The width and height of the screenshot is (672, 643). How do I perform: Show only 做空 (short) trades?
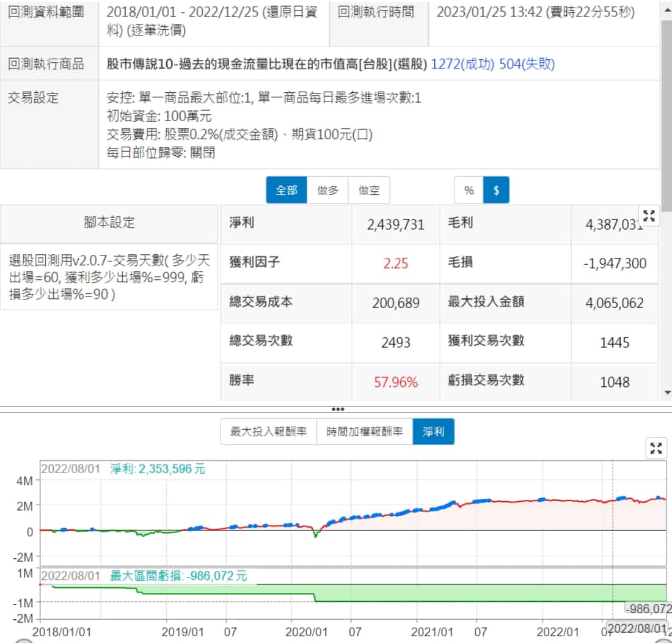point(369,190)
